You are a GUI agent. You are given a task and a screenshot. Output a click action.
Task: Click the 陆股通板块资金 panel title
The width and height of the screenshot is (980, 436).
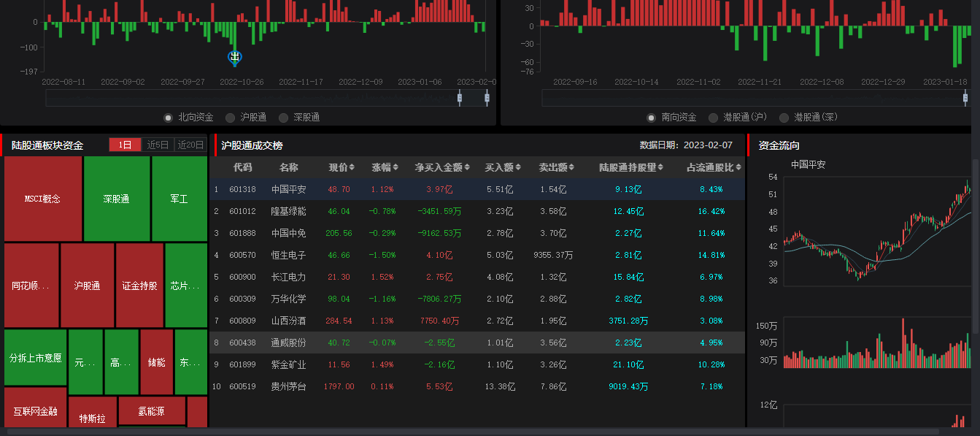point(47,145)
